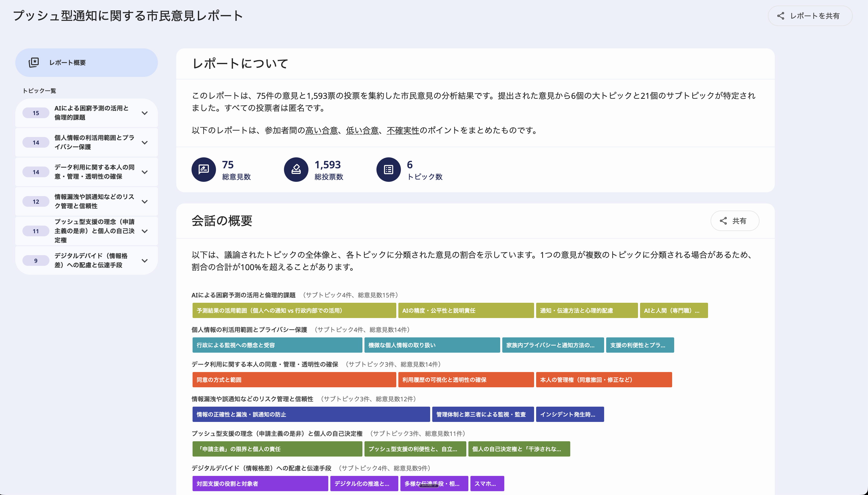Screen dimensions: 868x495
Task: Click the 総意見数 comment icon
Action: coord(204,169)
